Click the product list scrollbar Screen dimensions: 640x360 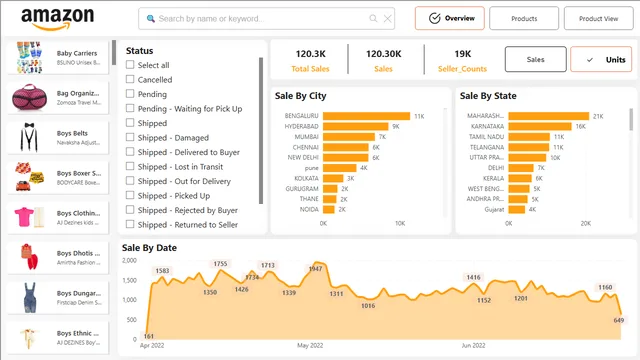coord(114,52)
